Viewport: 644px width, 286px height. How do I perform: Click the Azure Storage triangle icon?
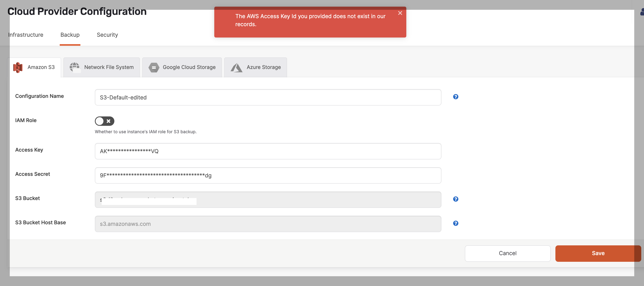pyautogui.click(x=237, y=67)
